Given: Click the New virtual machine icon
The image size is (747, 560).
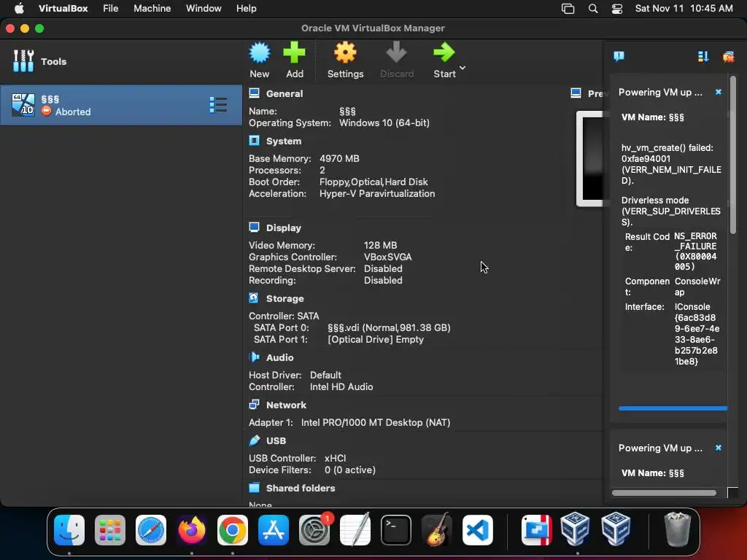Looking at the screenshot, I should coord(260,52).
